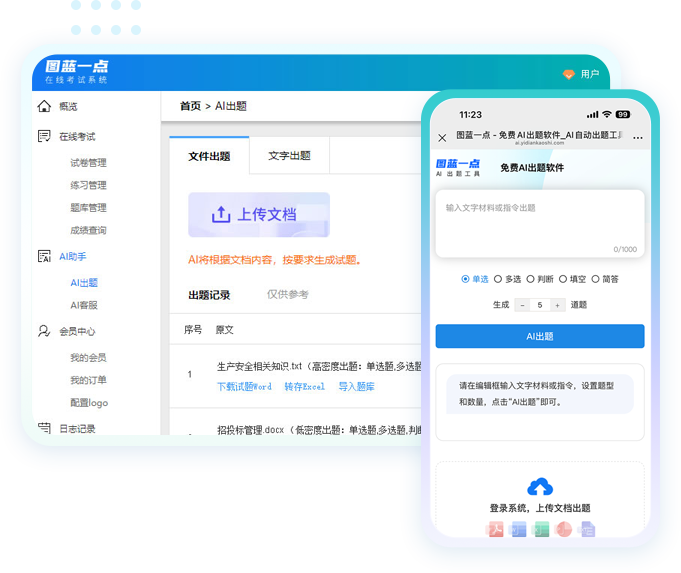
Task: Open 配置logo in the sidebar
Action: (89, 403)
